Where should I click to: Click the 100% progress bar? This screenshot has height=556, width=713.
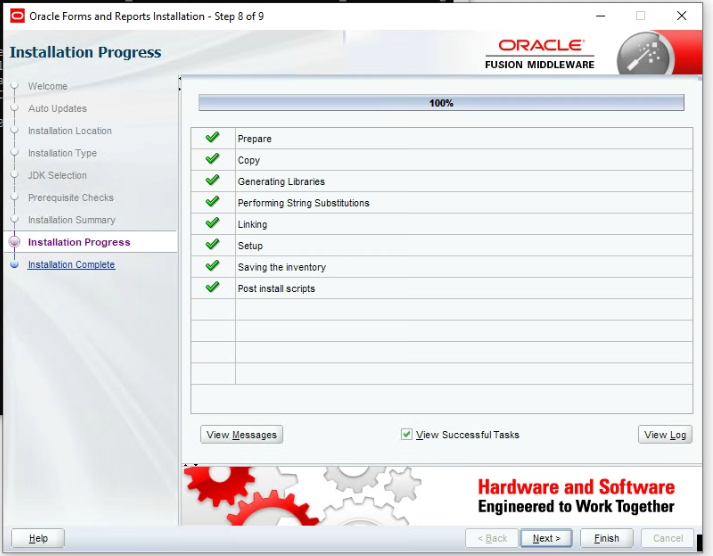point(441,103)
